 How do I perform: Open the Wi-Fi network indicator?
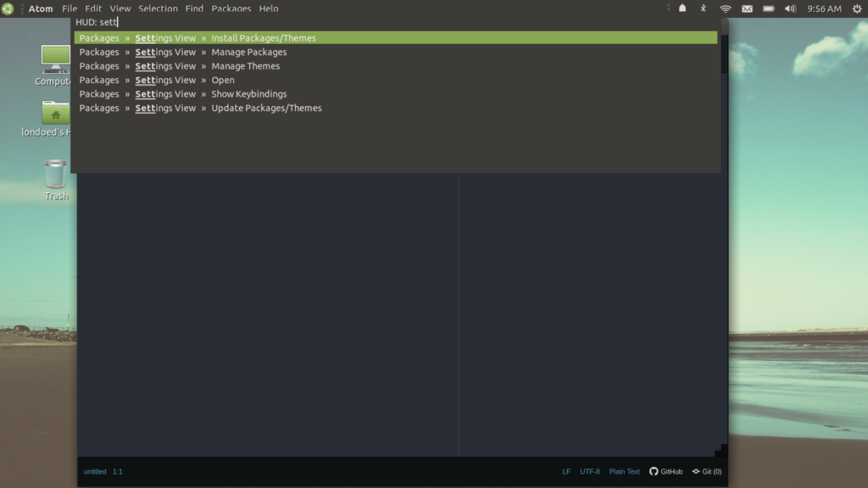726,8
